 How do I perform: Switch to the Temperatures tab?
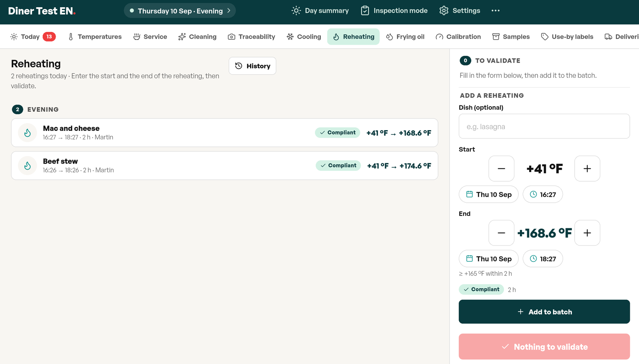click(x=95, y=37)
